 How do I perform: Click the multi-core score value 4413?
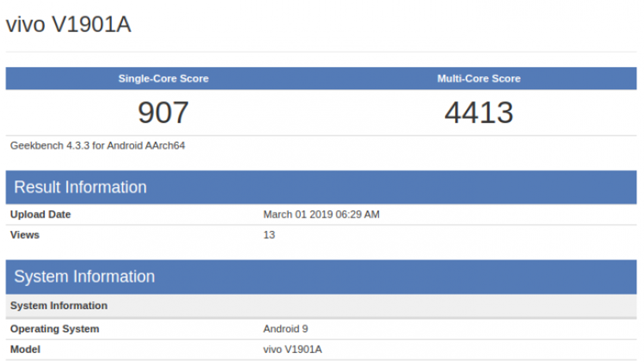(479, 112)
